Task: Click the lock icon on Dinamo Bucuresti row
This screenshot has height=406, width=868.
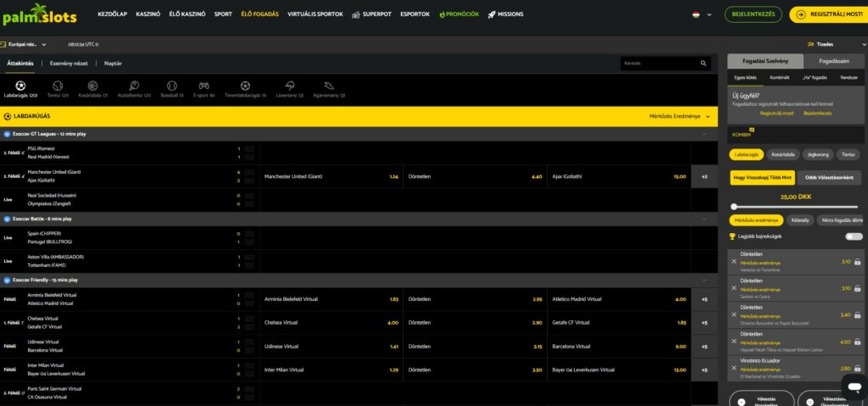Action: tap(858, 314)
